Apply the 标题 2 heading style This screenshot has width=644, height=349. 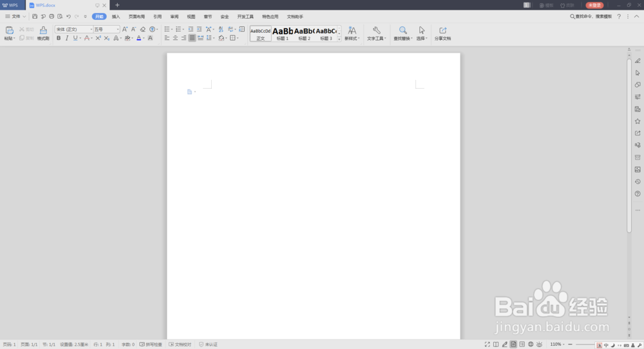305,33
